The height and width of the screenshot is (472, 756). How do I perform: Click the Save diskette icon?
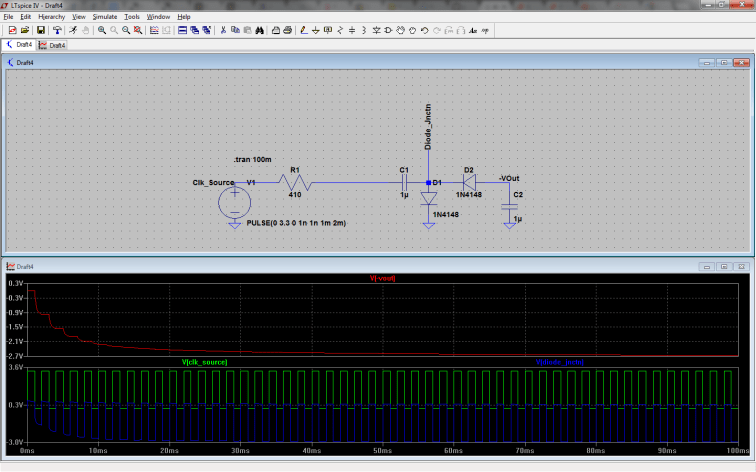(40, 31)
